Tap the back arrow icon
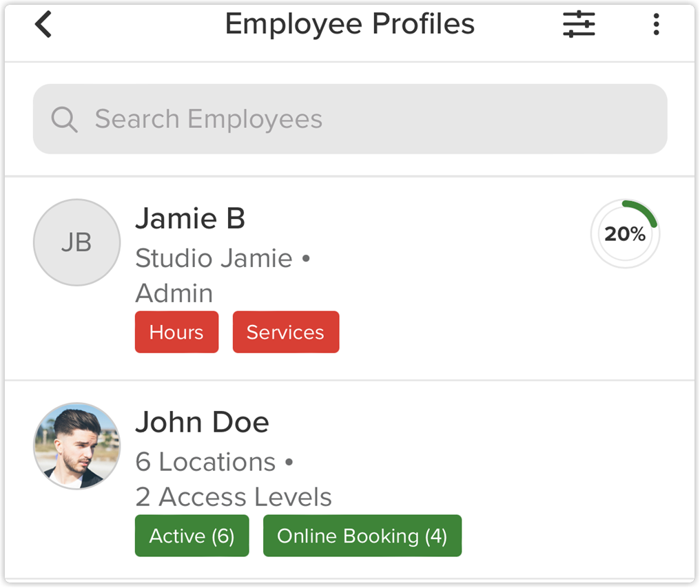The height and width of the screenshot is (588, 700). (x=43, y=25)
